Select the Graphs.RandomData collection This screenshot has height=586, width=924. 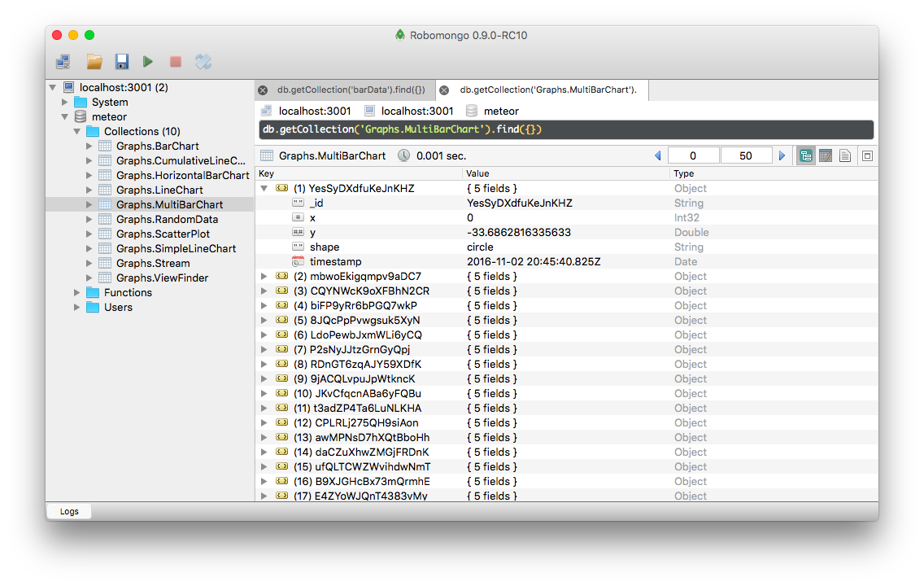pos(167,219)
